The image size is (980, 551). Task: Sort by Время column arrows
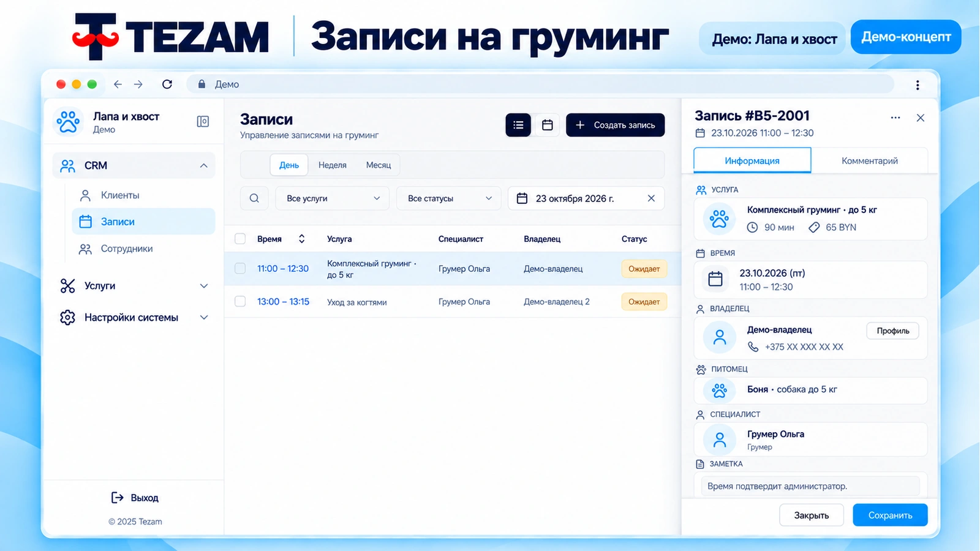tap(301, 239)
